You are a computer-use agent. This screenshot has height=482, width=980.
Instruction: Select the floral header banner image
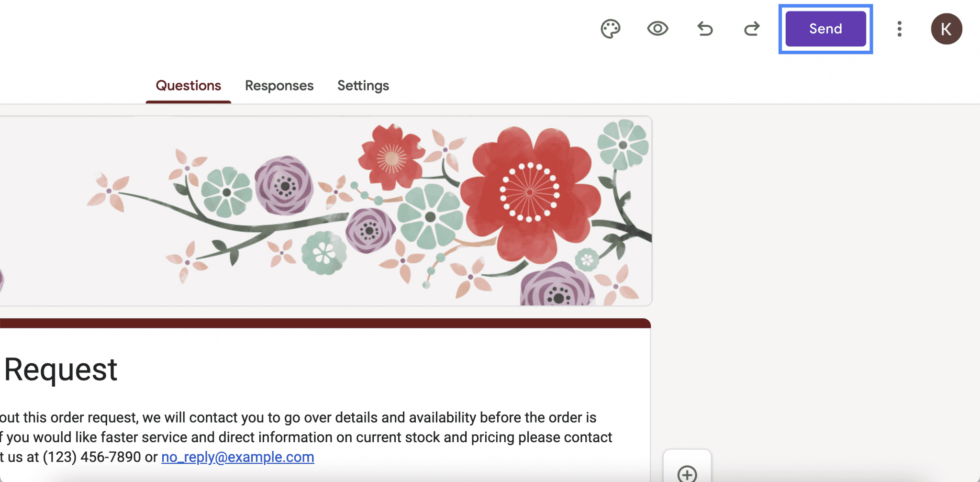tap(326, 211)
